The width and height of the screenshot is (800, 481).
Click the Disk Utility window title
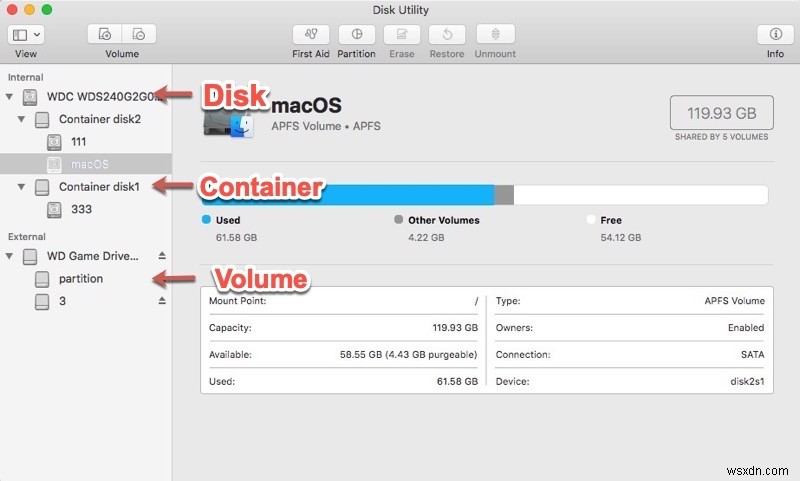[x=401, y=10]
